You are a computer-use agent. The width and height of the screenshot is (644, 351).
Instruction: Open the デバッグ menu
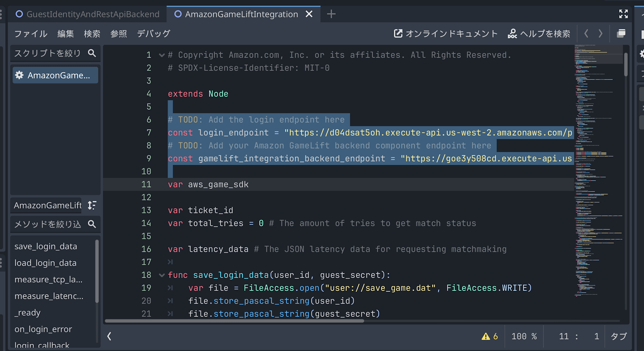click(x=154, y=33)
